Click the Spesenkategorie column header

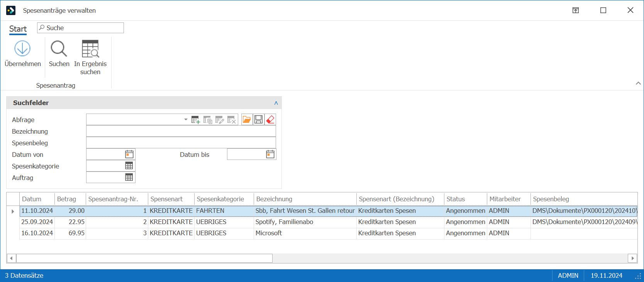[x=224, y=199]
